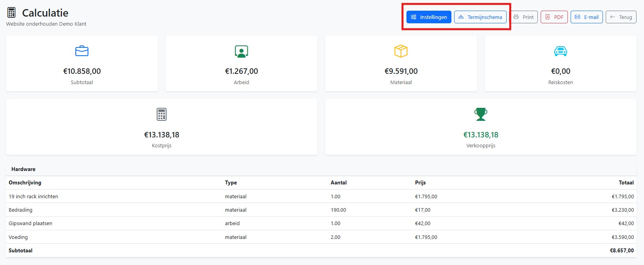Send the calculation via E-mail button
This screenshot has height=265, width=644.
tap(587, 17)
